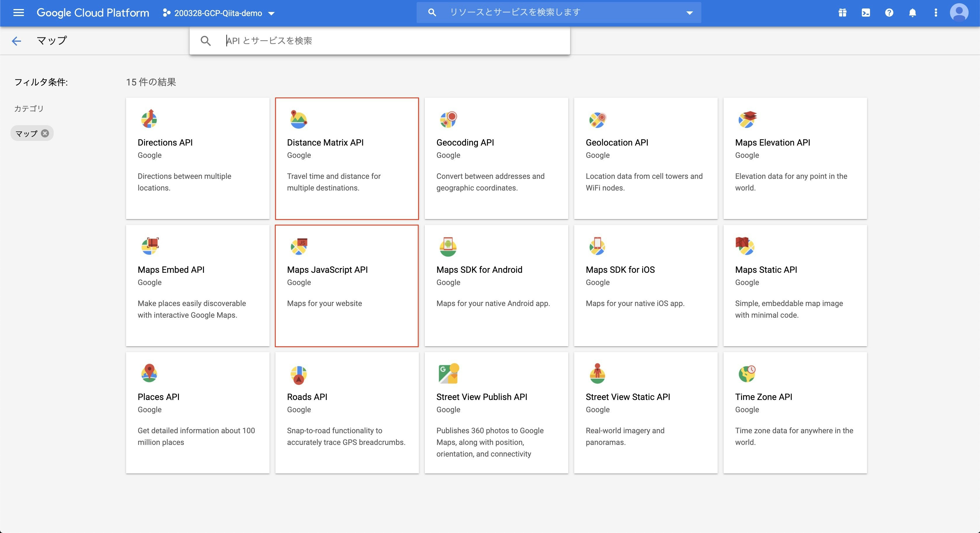The image size is (980, 533).
Task: Click the Places API pin icon
Action: [x=149, y=373]
